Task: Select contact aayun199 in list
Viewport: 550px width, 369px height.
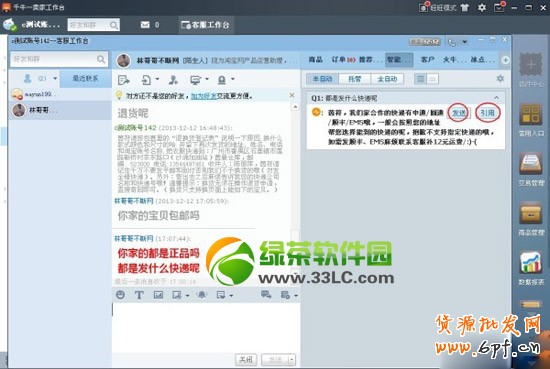Action: pyautogui.click(x=60, y=94)
